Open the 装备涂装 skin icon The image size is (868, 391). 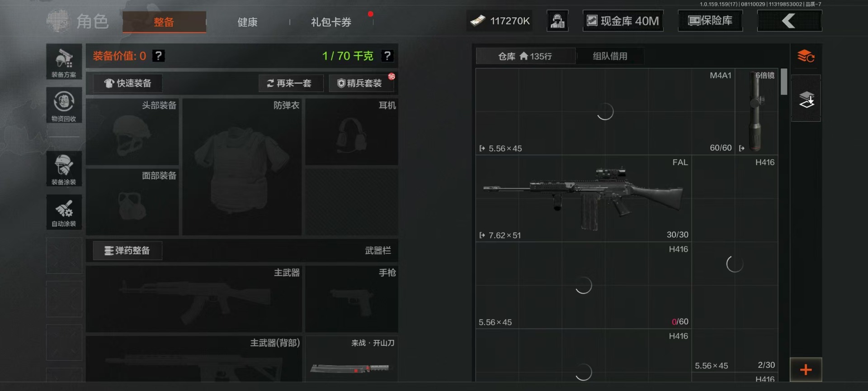(64, 169)
